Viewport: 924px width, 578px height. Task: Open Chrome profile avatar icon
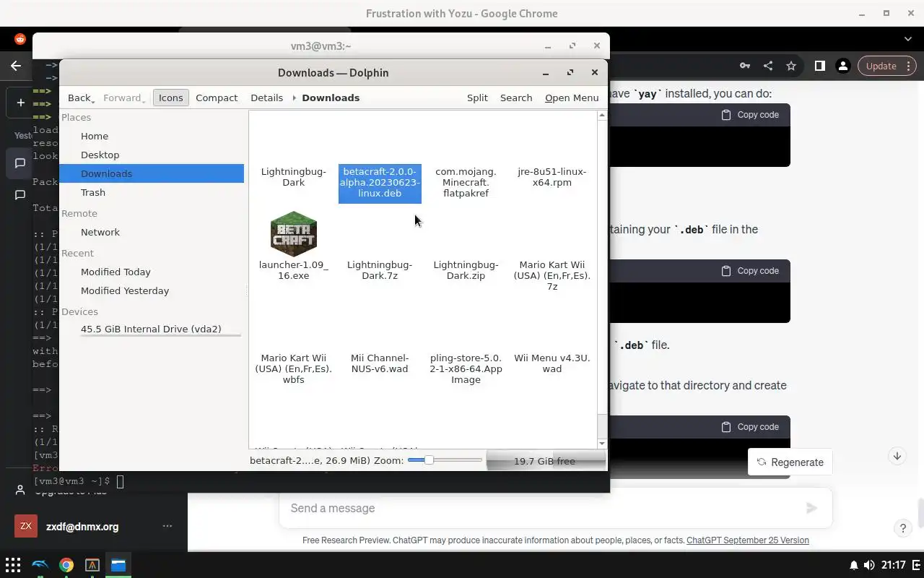click(842, 66)
